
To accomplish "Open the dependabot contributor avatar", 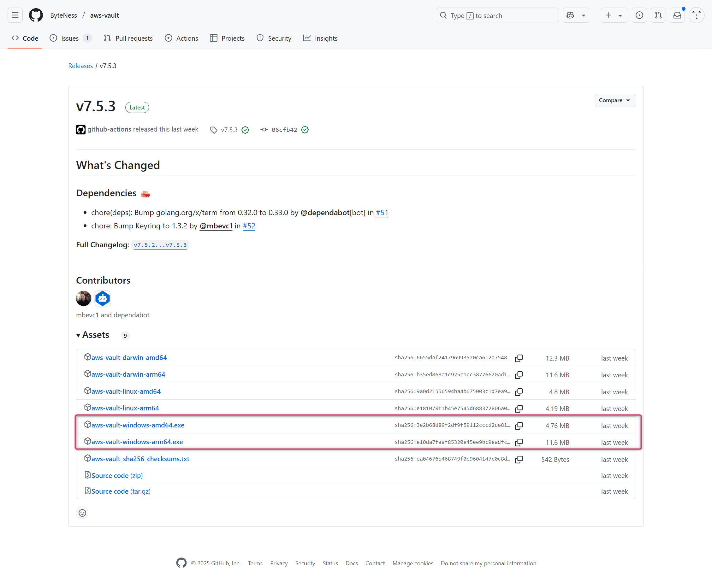I will click(102, 298).
